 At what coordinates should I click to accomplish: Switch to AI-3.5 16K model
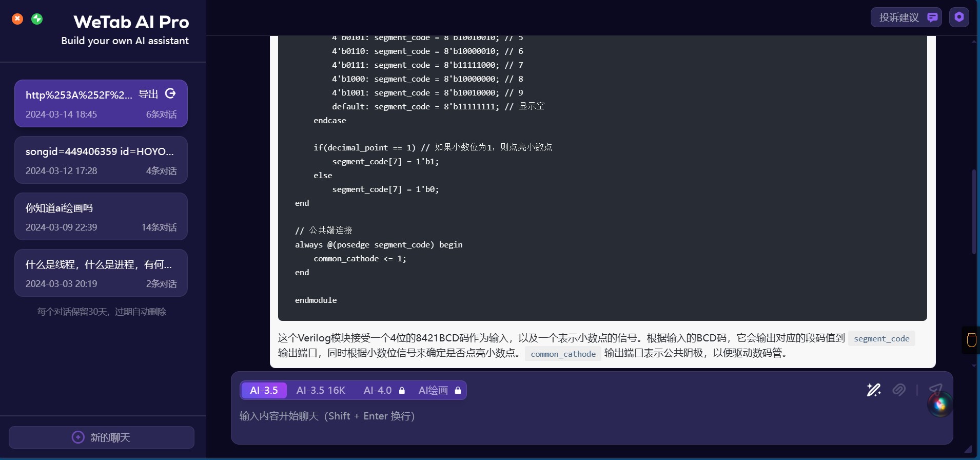point(321,390)
